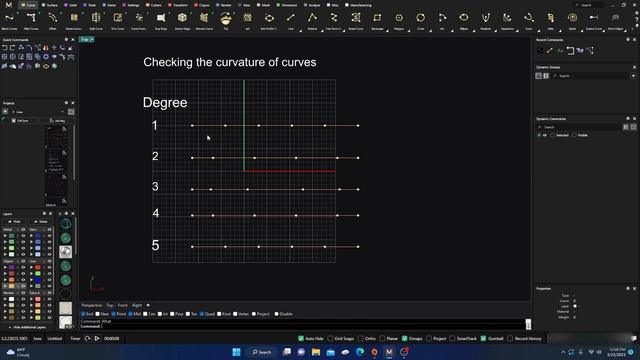Click taskbar Search button
Image resolution: width=640 pixels, height=360 pixels.
pos(262,352)
